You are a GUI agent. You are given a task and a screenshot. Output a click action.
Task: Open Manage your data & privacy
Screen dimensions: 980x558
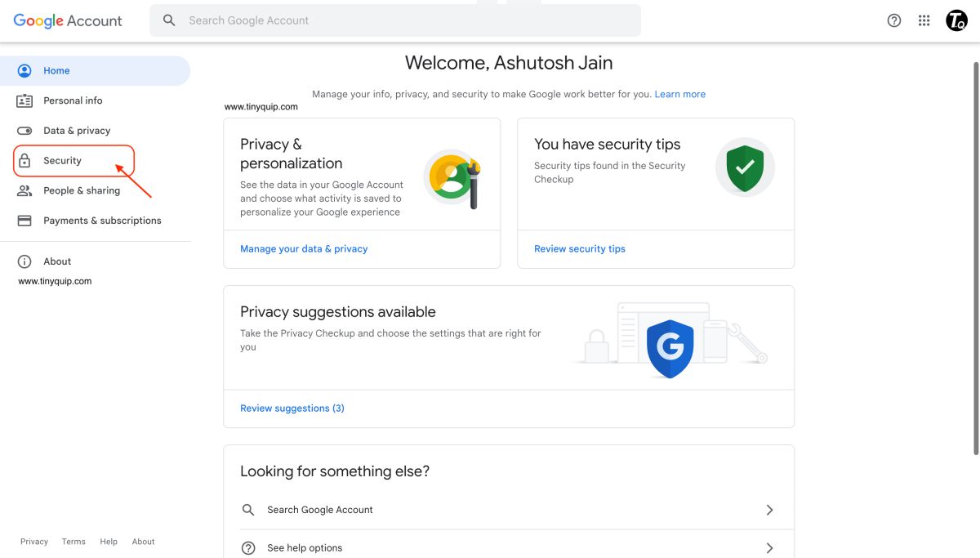303,248
